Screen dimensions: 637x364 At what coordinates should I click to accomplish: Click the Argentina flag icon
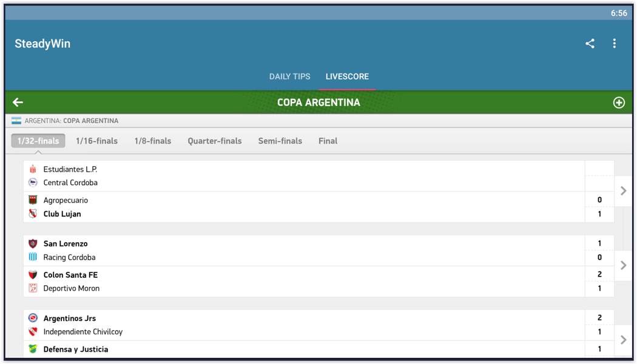[16, 121]
